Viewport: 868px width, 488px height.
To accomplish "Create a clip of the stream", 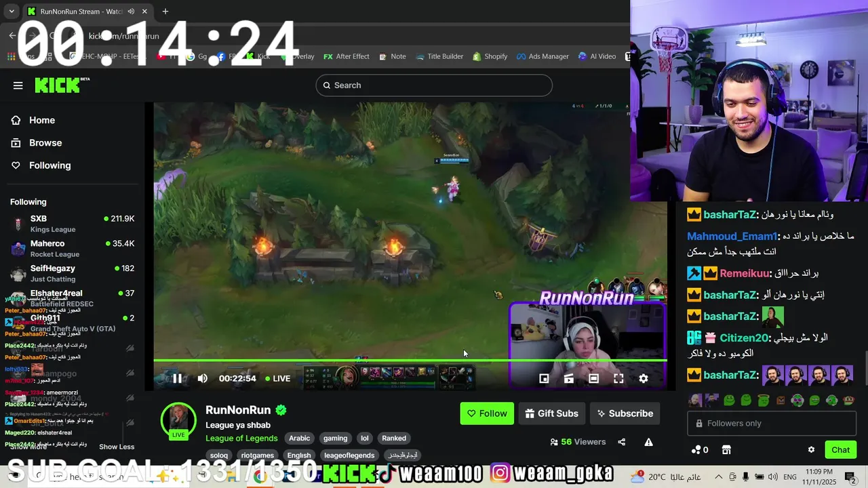I will 569,379.
